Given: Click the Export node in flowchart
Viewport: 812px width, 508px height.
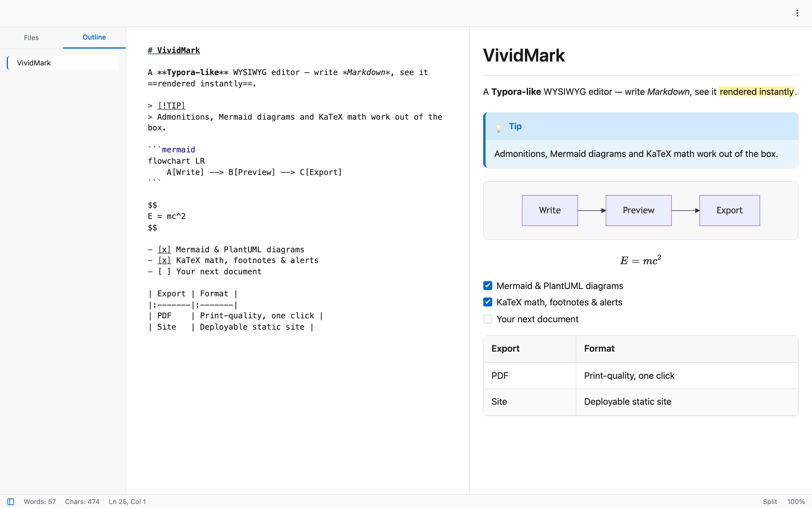Looking at the screenshot, I should (729, 210).
